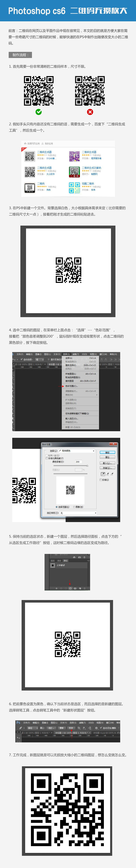Select the 图像 radio button

(x=74, y=507)
